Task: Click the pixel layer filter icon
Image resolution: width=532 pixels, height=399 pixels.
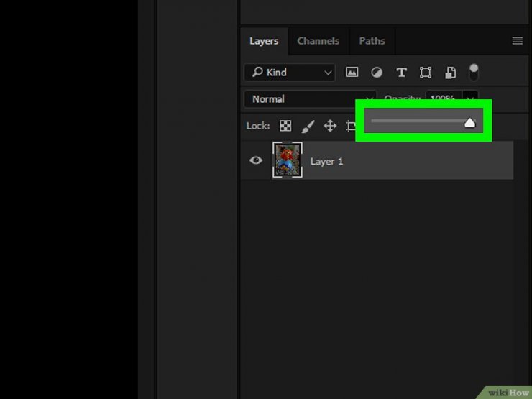Action: 352,73
